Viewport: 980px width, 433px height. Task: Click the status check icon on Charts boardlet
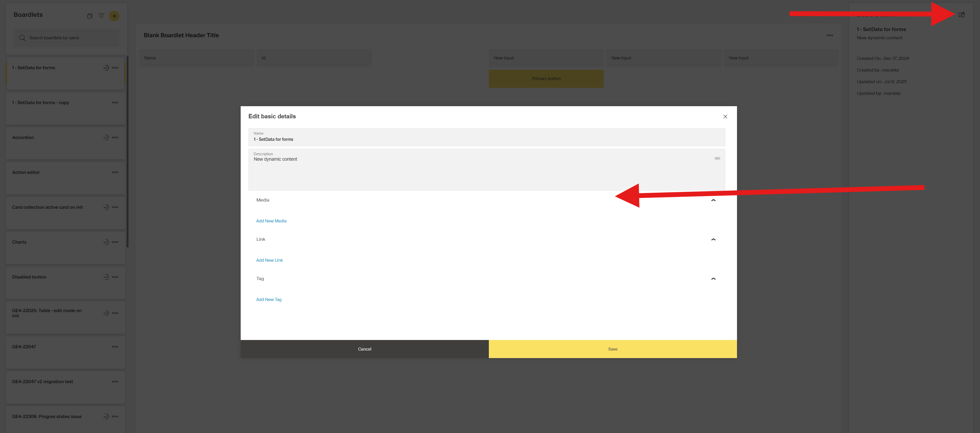pyautogui.click(x=106, y=242)
